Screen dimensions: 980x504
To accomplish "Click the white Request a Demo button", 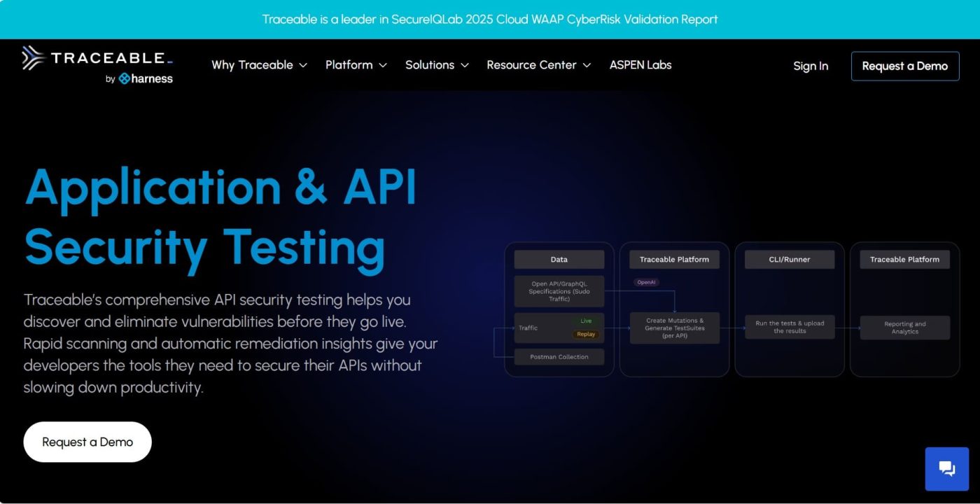I will point(87,442).
